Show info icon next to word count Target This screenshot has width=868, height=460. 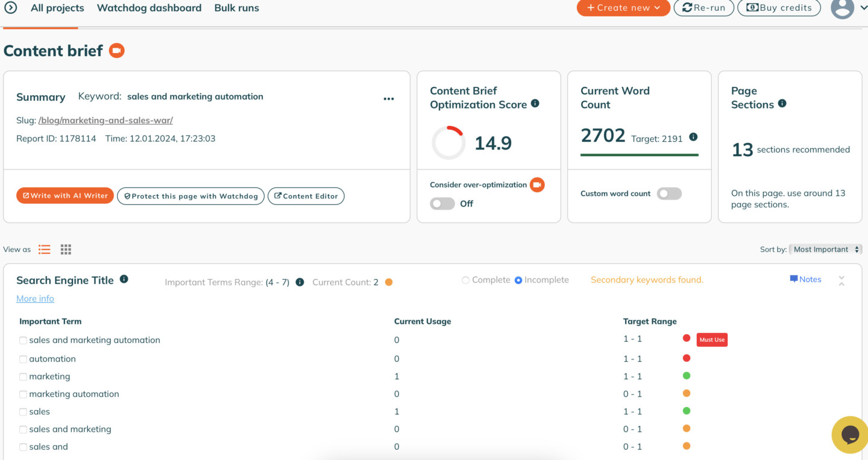pos(693,137)
